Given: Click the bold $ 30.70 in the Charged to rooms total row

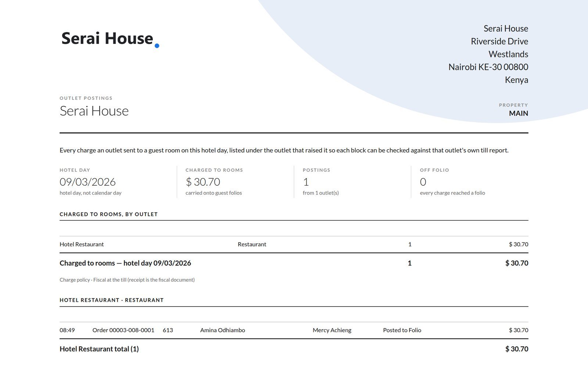Looking at the screenshot, I should coord(517,263).
